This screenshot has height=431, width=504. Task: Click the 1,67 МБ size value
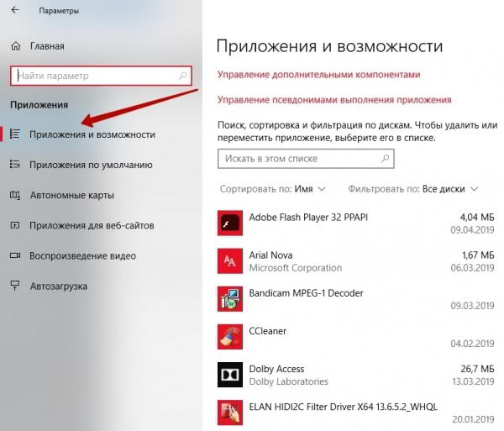click(x=478, y=255)
